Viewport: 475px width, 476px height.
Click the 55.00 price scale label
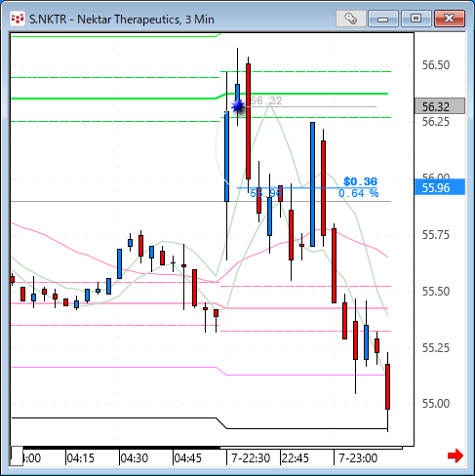436,404
